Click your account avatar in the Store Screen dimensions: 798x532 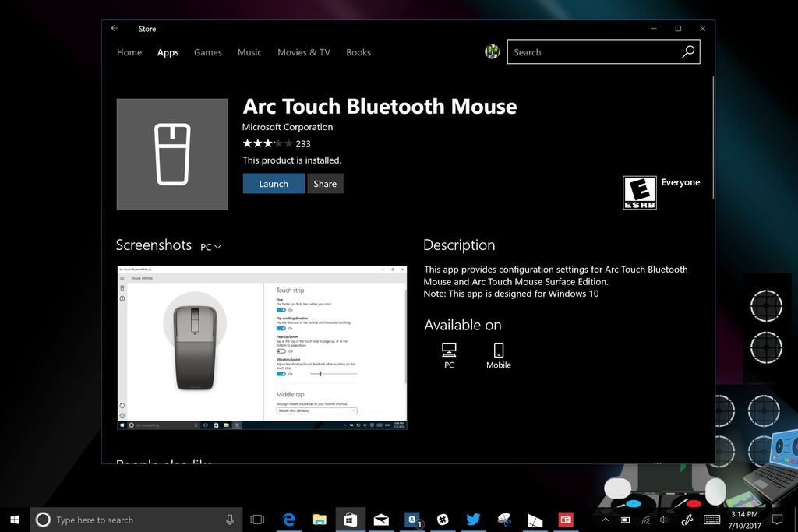493,51
